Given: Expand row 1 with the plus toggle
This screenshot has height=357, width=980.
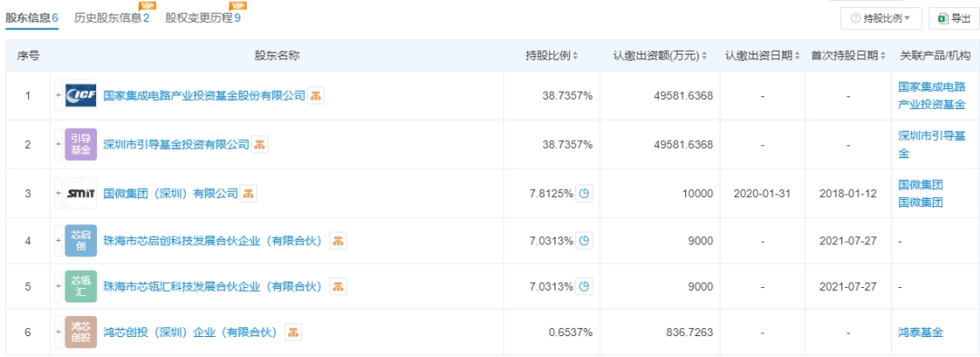Looking at the screenshot, I should [59, 95].
